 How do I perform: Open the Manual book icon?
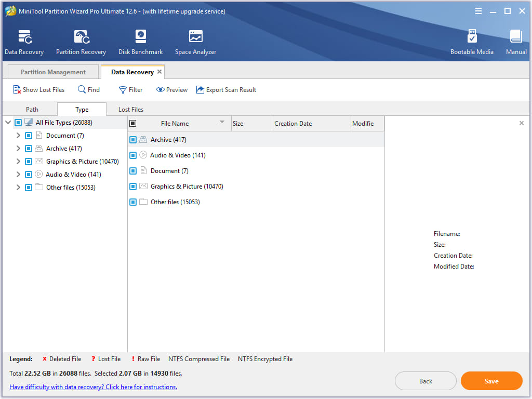click(516, 36)
